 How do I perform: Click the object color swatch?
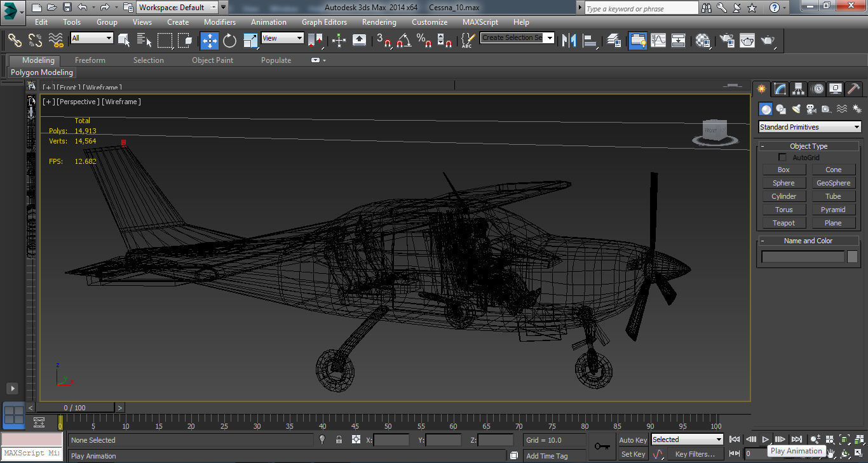852,257
